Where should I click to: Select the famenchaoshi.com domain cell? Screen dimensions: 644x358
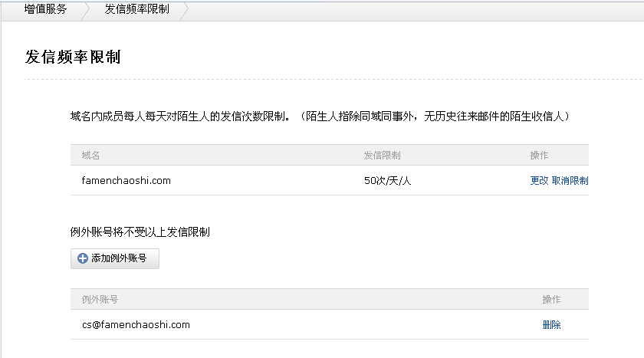click(126, 181)
